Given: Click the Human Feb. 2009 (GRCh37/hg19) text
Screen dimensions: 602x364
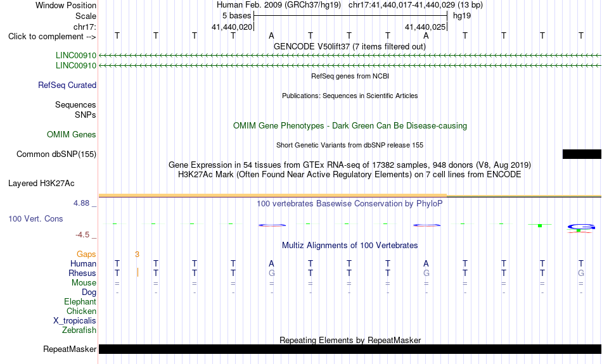Looking at the screenshot, I should tap(279, 5).
